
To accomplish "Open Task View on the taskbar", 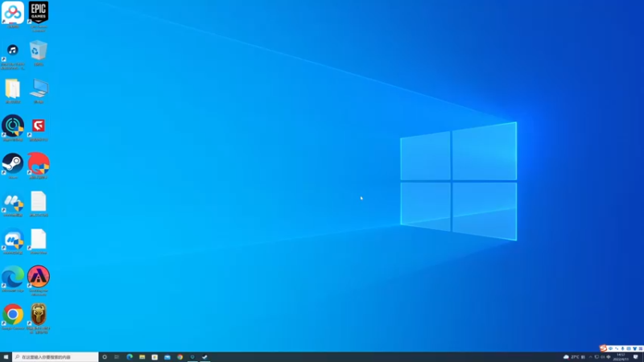I will click(x=117, y=357).
